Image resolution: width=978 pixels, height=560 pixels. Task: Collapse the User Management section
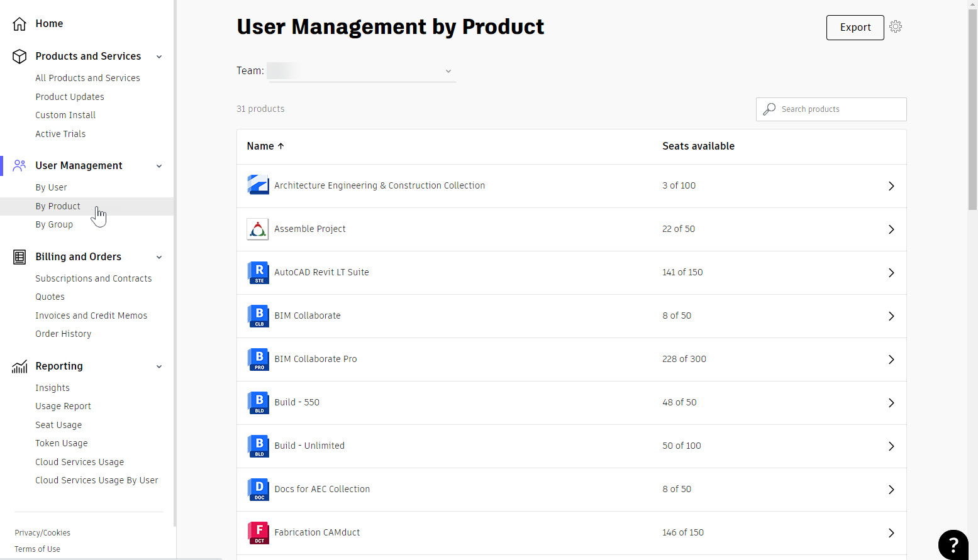[159, 166]
